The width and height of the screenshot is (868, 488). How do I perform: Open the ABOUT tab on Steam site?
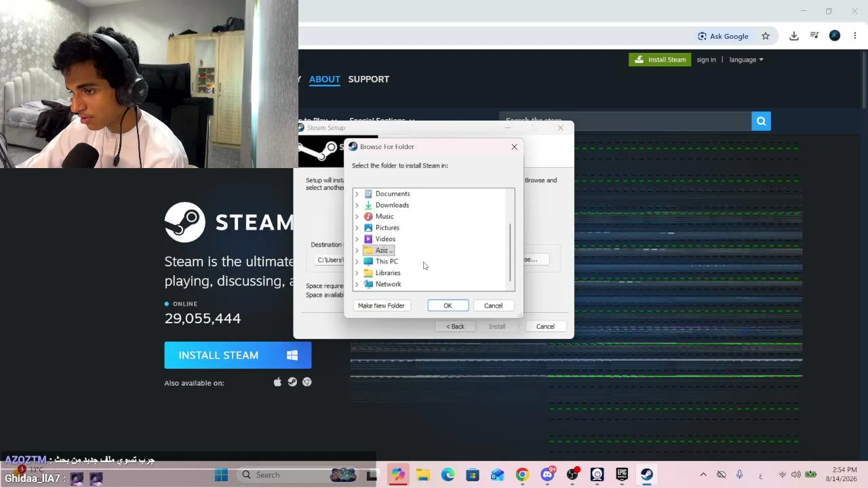pyautogui.click(x=325, y=79)
